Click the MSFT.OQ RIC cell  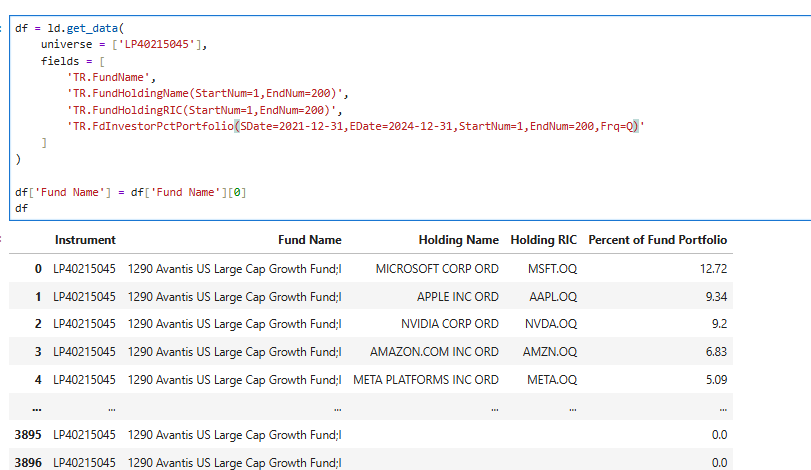(552, 269)
